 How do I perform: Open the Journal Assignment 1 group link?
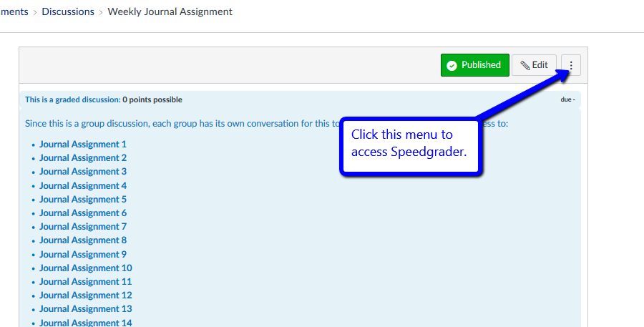click(83, 145)
